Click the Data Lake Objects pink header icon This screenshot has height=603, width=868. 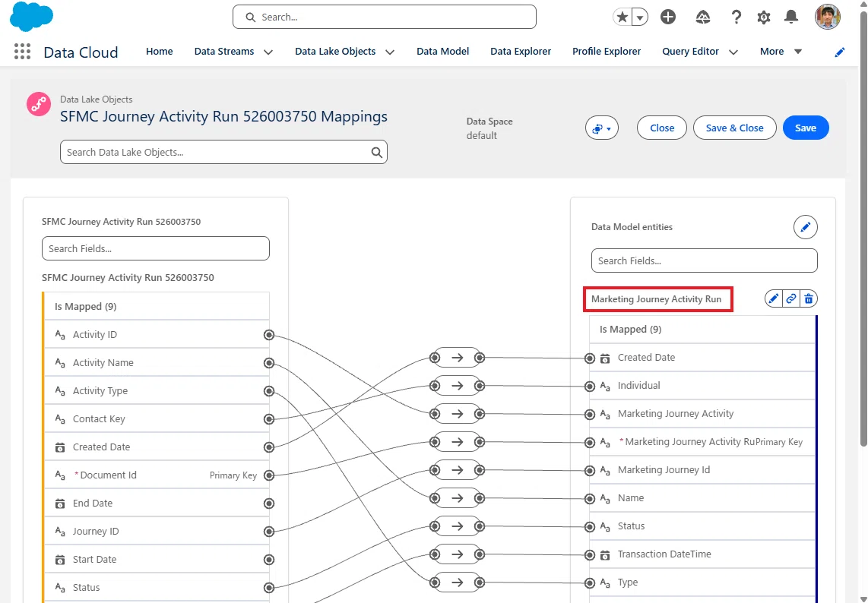(x=39, y=103)
